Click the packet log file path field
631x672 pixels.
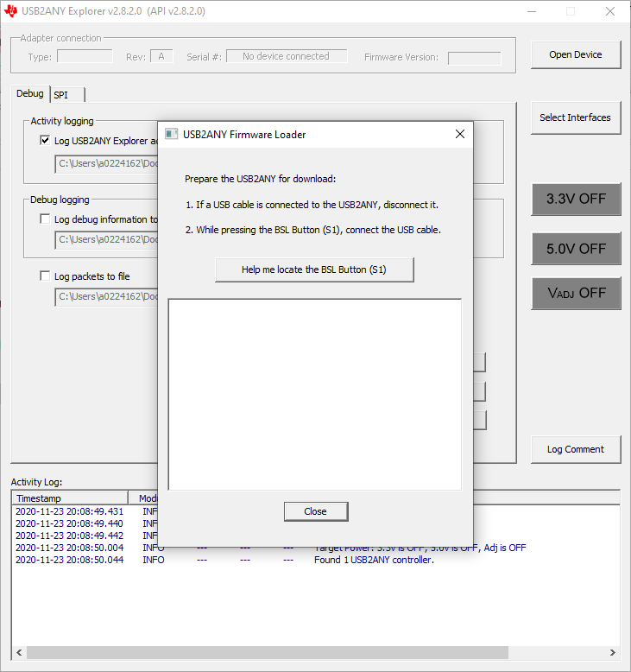coord(107,296)
